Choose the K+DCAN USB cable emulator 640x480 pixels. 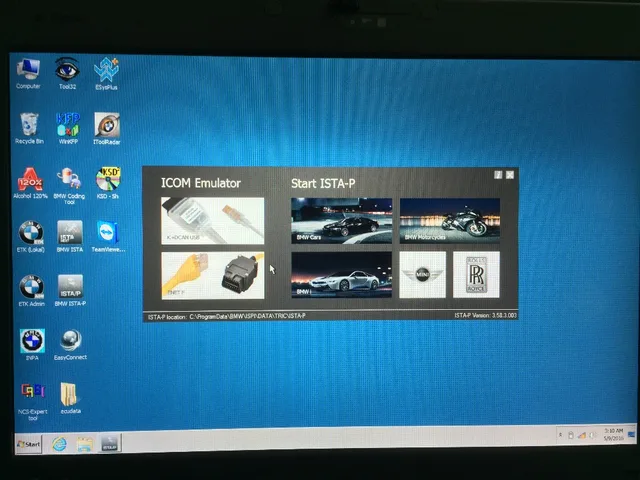point(213,221)
